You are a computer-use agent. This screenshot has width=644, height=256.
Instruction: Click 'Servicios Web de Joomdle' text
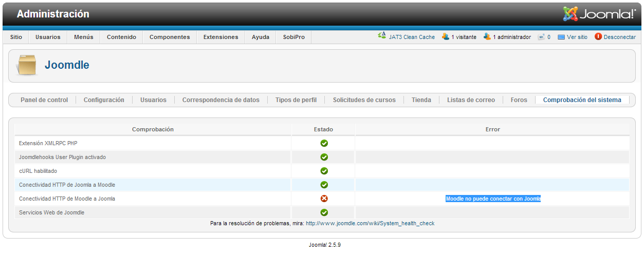[51, 212]
